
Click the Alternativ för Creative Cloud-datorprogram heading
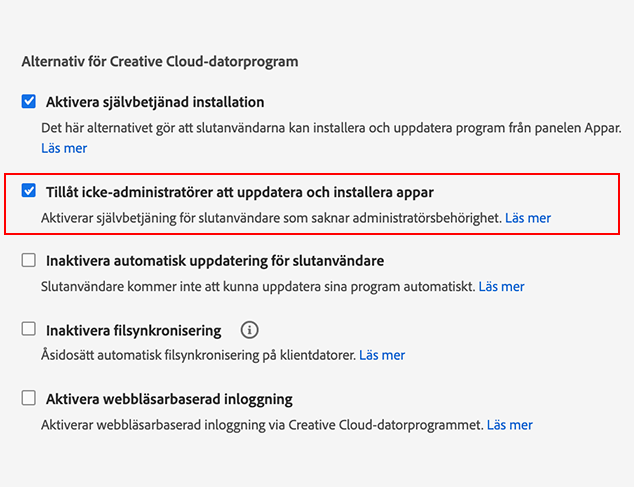[160, 61]
